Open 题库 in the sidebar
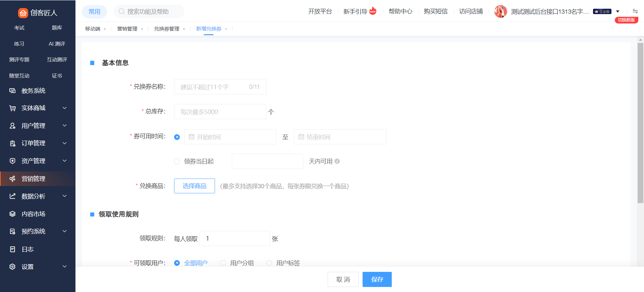 (x=57, y=28)
